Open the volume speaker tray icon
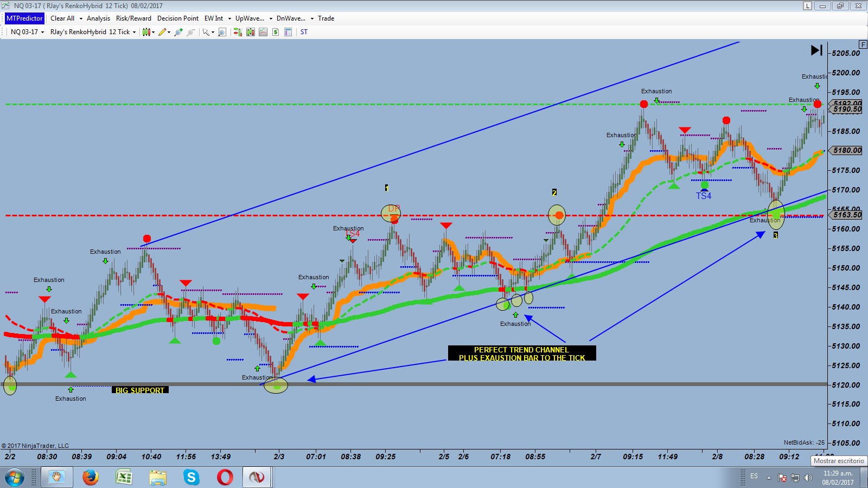Image resolution: width=868 pixels, height=488 pixels. (808, 478)
